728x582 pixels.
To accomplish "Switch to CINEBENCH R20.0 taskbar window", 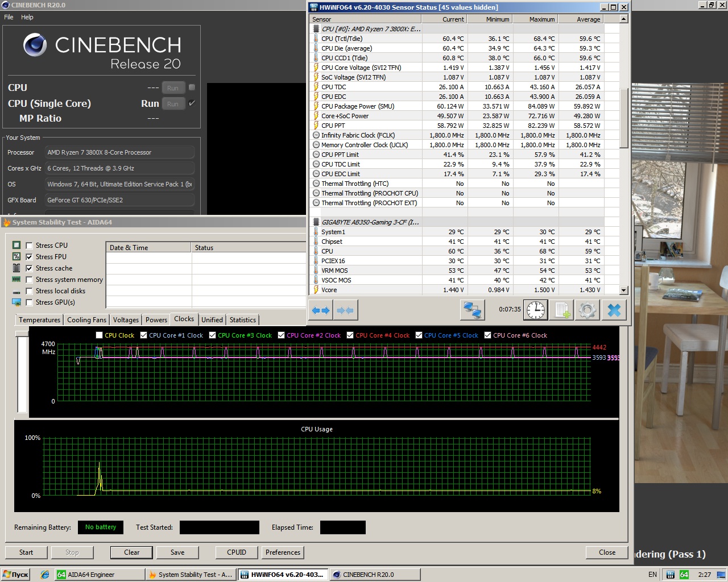I will [x=375, y=575].
